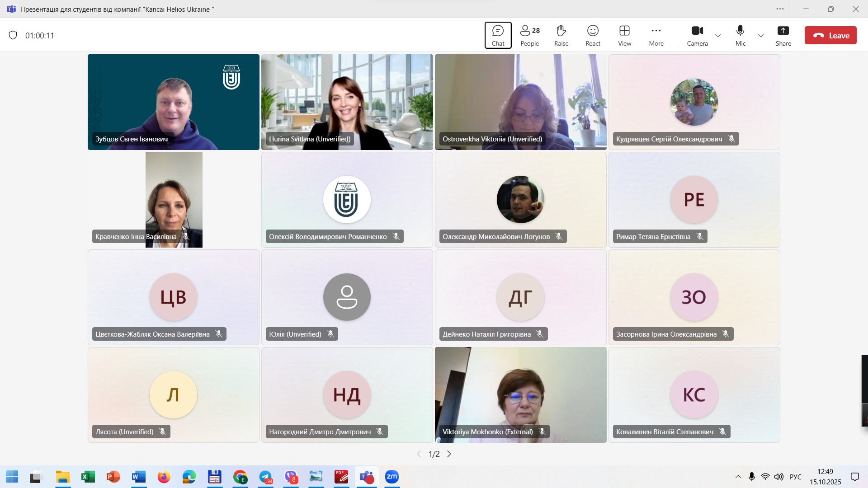
Task: Expand the Mic options dropdown arrow
Action: click(761, 36)
